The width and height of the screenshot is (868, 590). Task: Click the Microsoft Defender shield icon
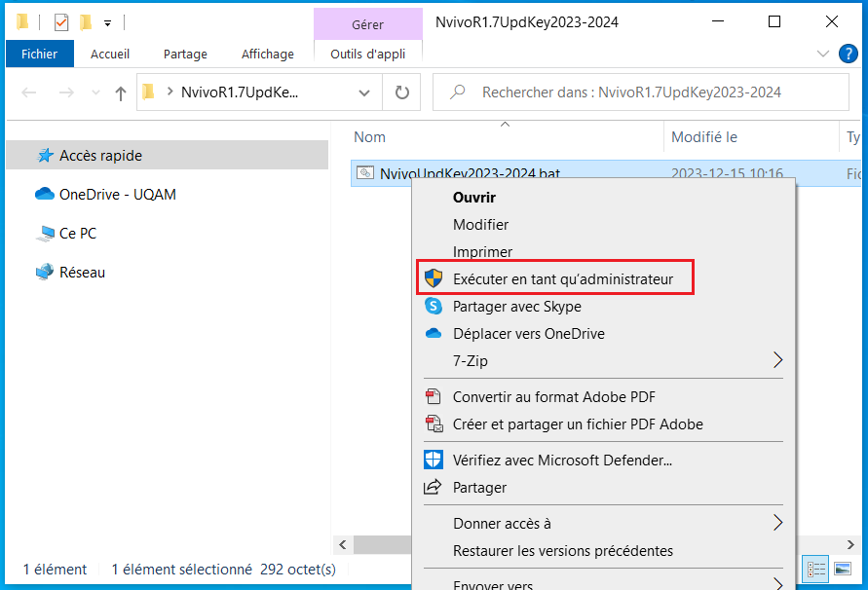click(x=434, y=460)
